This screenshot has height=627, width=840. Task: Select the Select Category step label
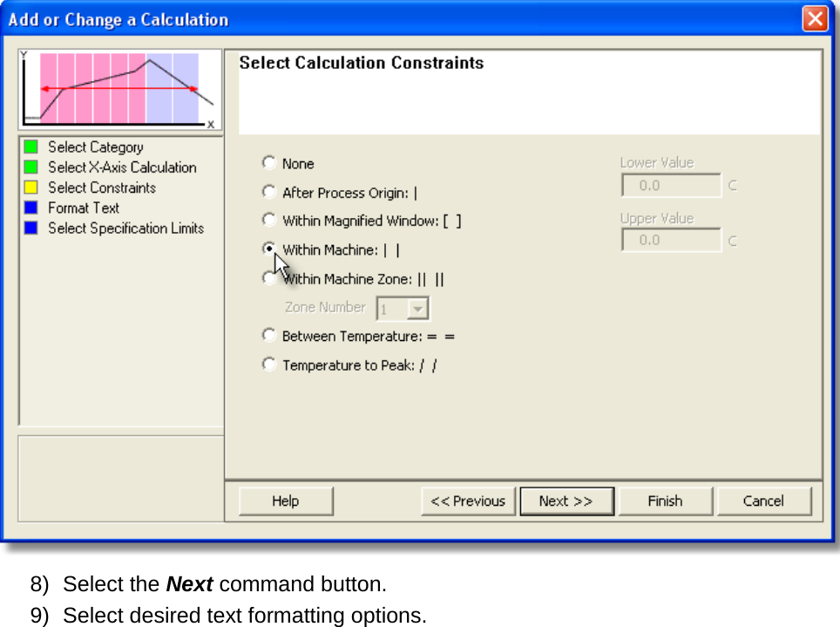[96, 147]
